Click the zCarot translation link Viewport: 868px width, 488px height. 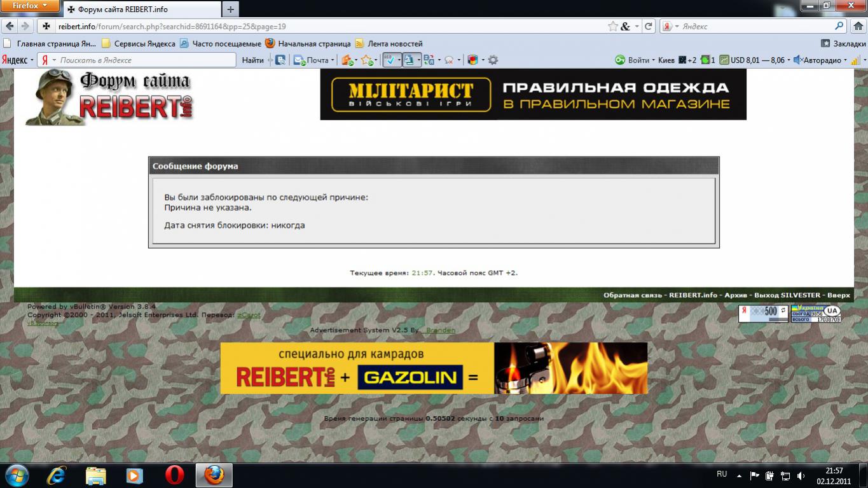249,315
